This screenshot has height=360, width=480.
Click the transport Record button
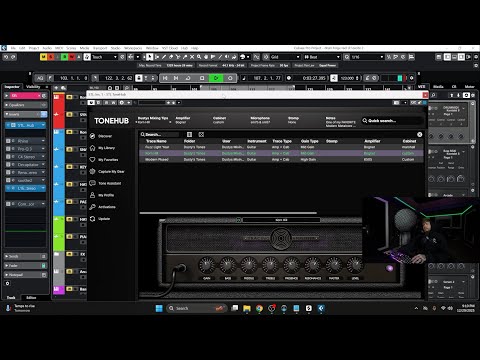230,78
